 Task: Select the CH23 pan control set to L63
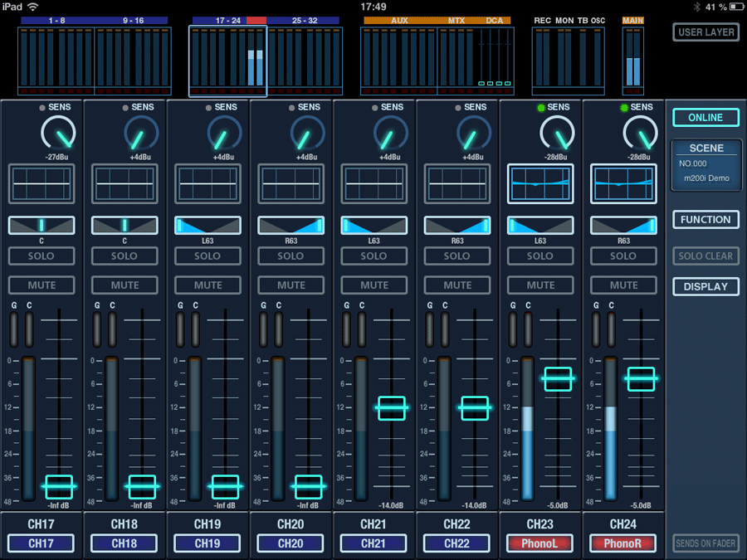click(540, 225)
